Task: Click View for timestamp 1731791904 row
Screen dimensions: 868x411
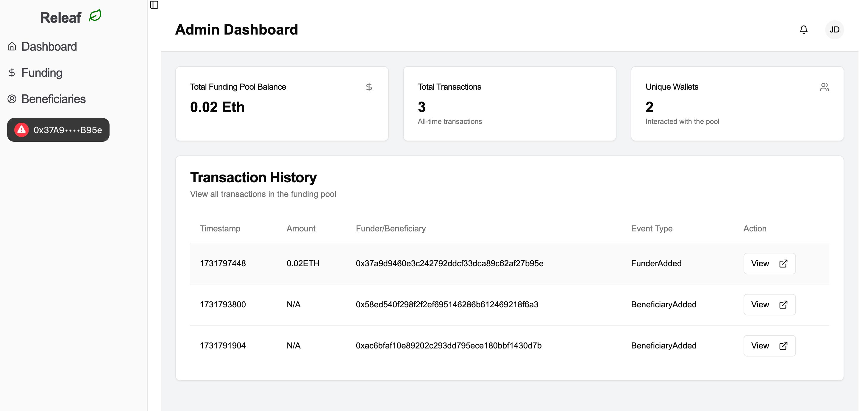Action: point(768,345)
